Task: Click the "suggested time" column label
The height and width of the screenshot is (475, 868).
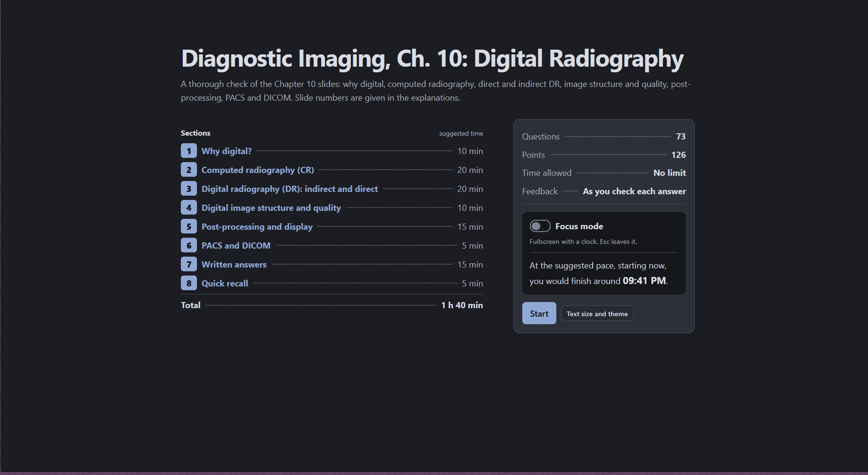Action: 461,133
